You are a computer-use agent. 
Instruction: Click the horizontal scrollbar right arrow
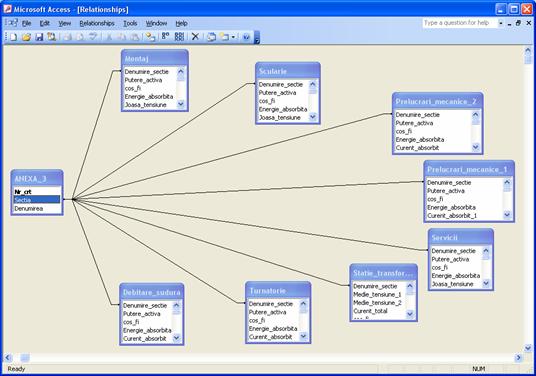(519, 358)
